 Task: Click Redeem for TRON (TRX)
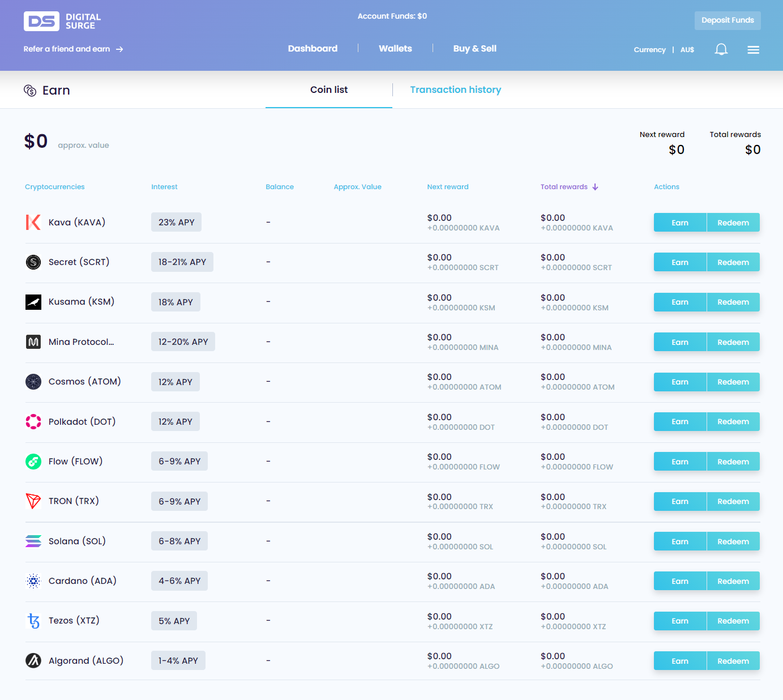point(733,501)
